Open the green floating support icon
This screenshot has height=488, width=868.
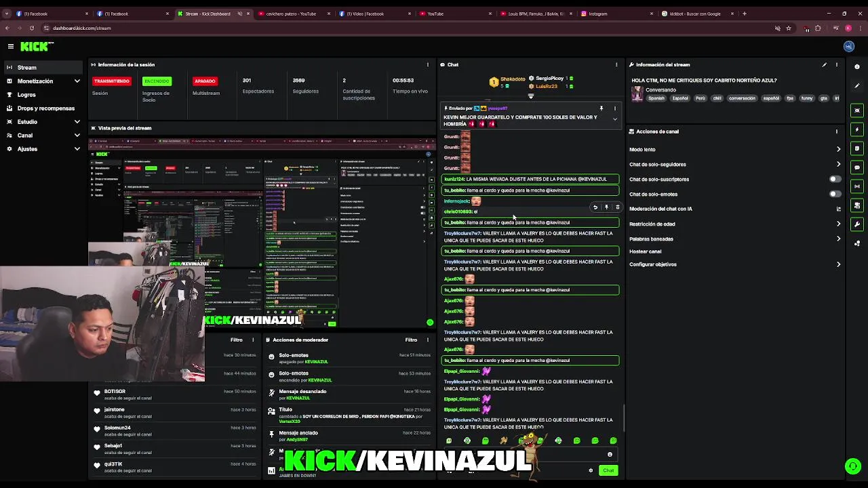point(852,466)
